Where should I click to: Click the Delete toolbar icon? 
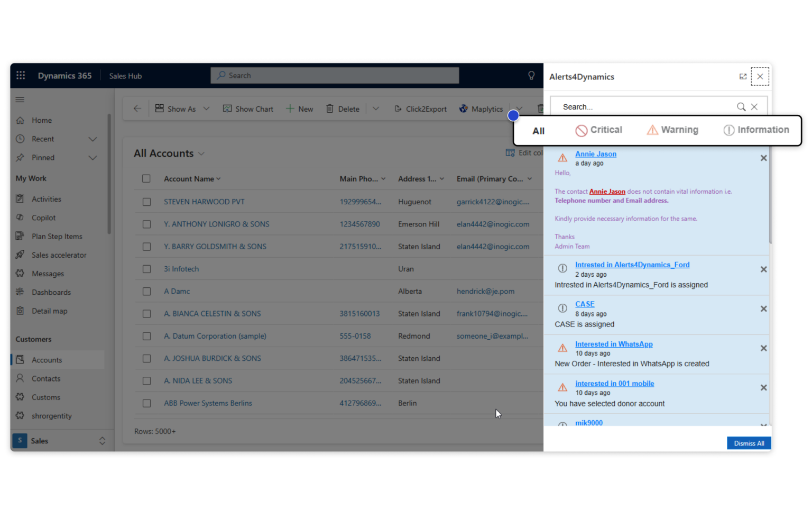[x=342, y=108]
